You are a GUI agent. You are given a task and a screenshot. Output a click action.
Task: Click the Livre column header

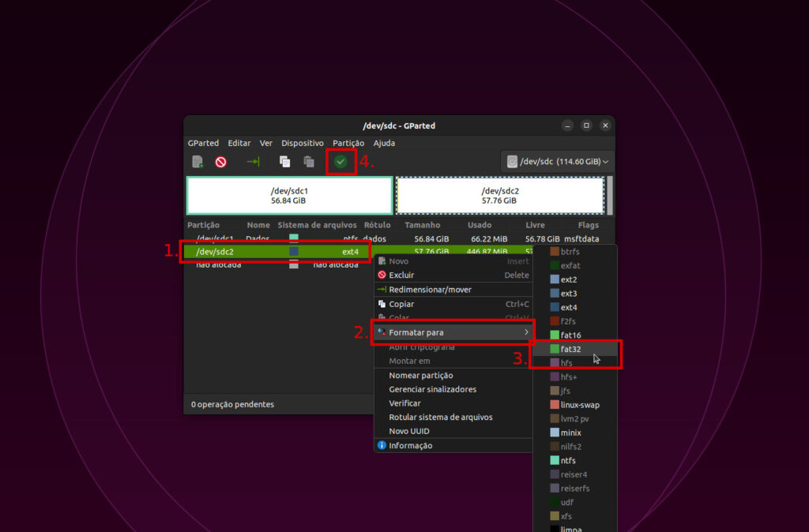pyautogui.click(x=535, y=225)
